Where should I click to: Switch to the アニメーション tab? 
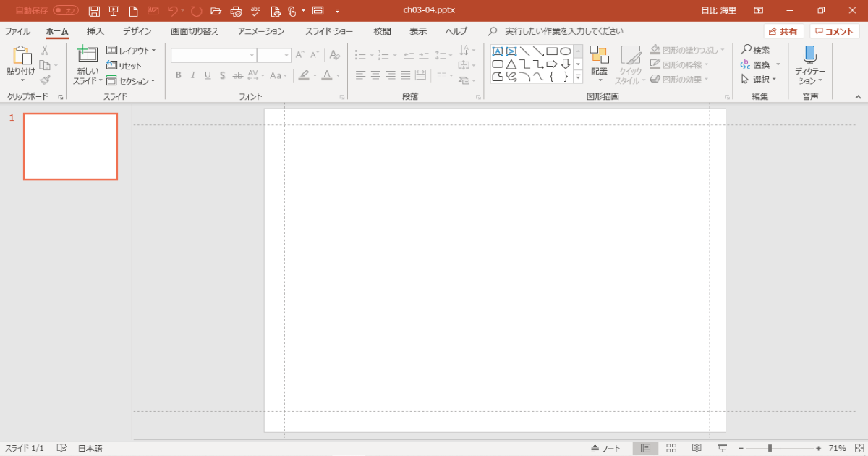[x=261, y=31]
